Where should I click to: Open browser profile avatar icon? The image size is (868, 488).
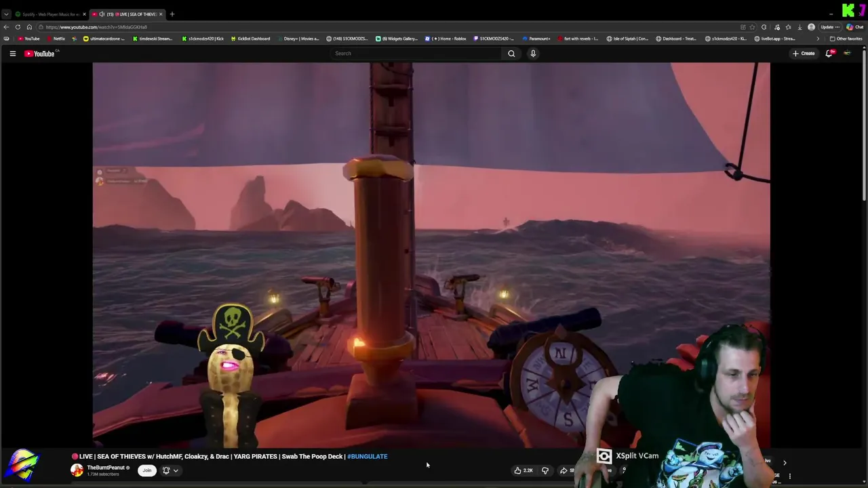pyautogui.click(x=811, y=27)
